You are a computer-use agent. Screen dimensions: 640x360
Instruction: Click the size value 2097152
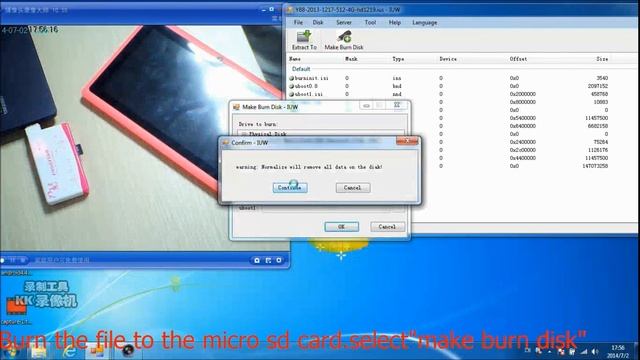click(x=598, y=86)
